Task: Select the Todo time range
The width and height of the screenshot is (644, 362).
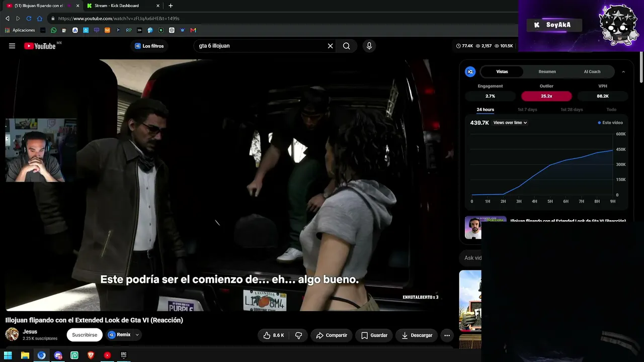Action: tap(611, 110)
